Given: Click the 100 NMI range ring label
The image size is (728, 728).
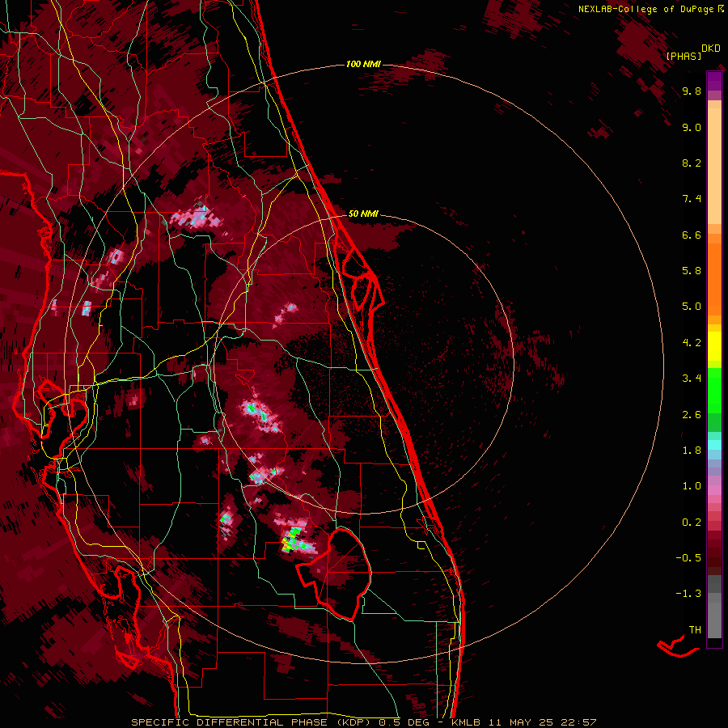Looking at the screenshot, I should point(363,64).
